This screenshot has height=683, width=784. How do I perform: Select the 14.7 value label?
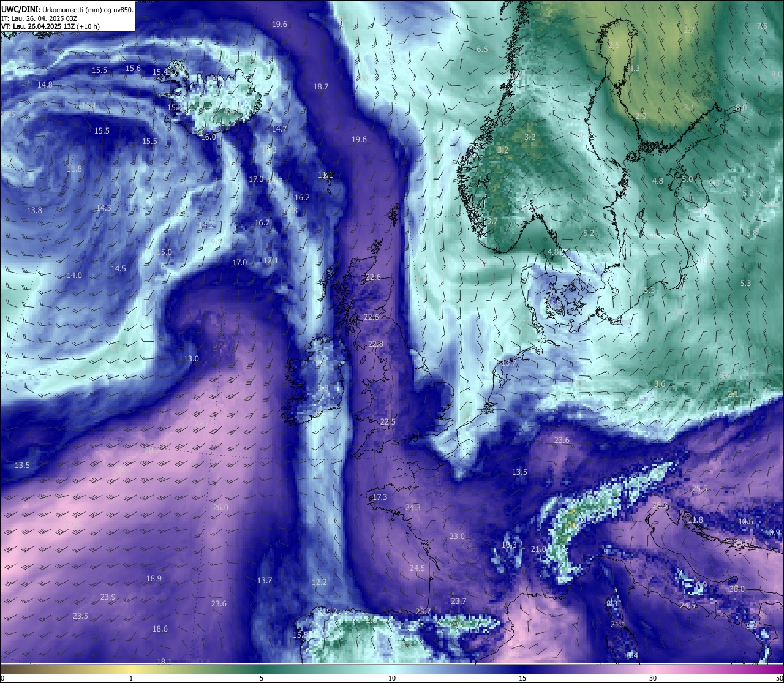point(279,129)
